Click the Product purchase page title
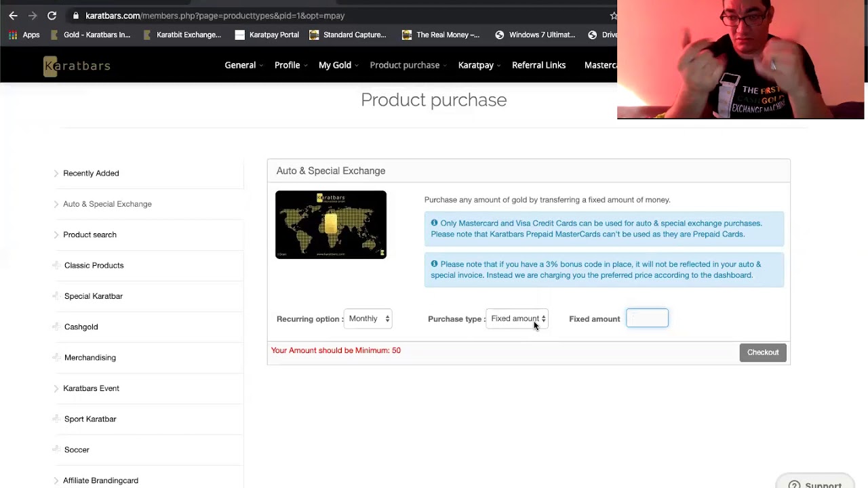 [x=434, y=100]
